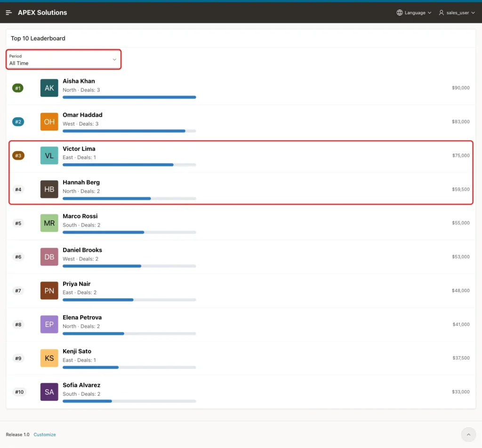This screenshot has height=448, width=482.
Task: Click the name Marco Rossi
Action: click(80, 216)
